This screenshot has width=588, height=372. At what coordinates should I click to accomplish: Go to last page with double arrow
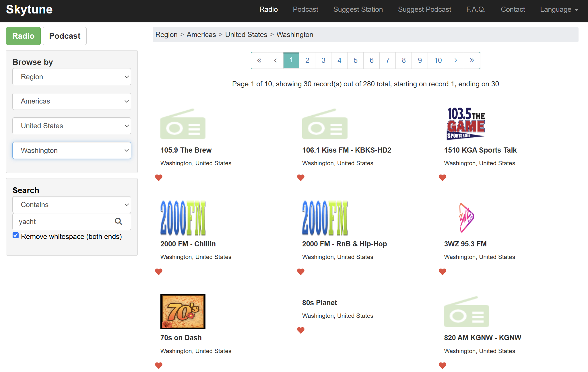472,60
